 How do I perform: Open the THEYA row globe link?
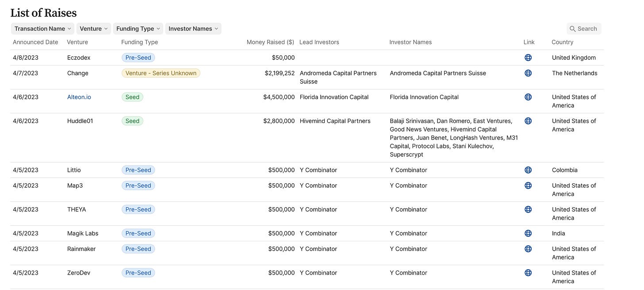(528, 209)
